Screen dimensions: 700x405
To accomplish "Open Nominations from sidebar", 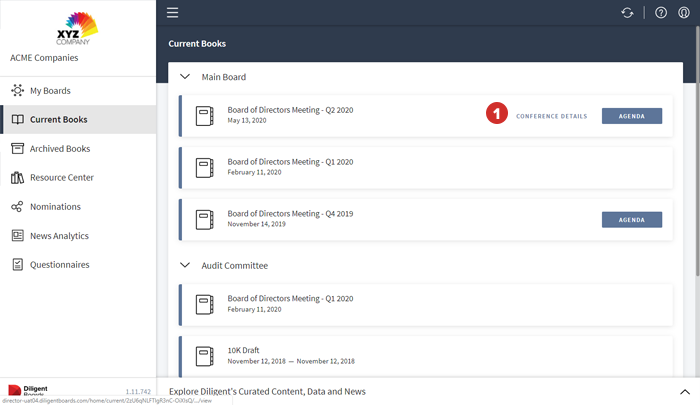I will tap(55, 206).
